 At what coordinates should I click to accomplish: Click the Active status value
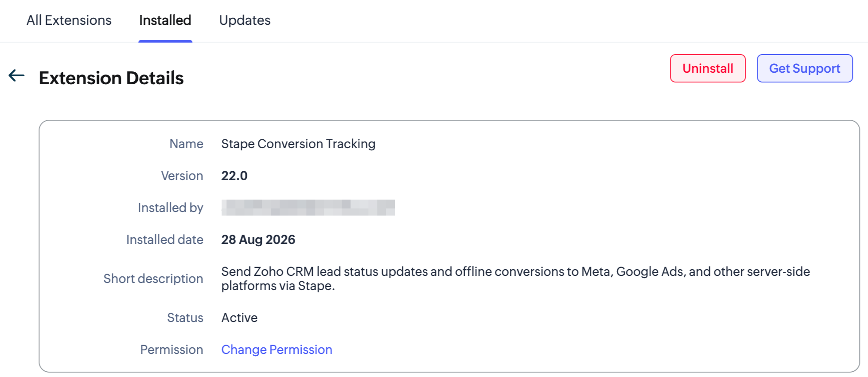(x=239, y=318)
